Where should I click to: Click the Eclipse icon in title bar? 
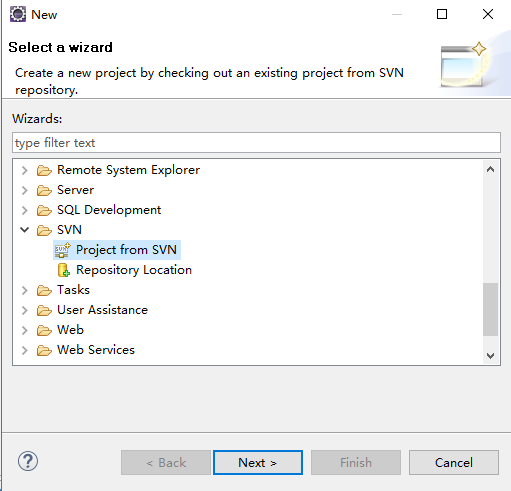pyautogui.click(x=18, y=15)
